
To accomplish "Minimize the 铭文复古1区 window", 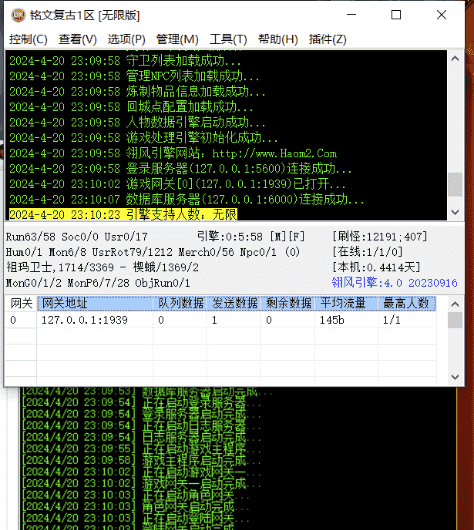I will 351,15.
